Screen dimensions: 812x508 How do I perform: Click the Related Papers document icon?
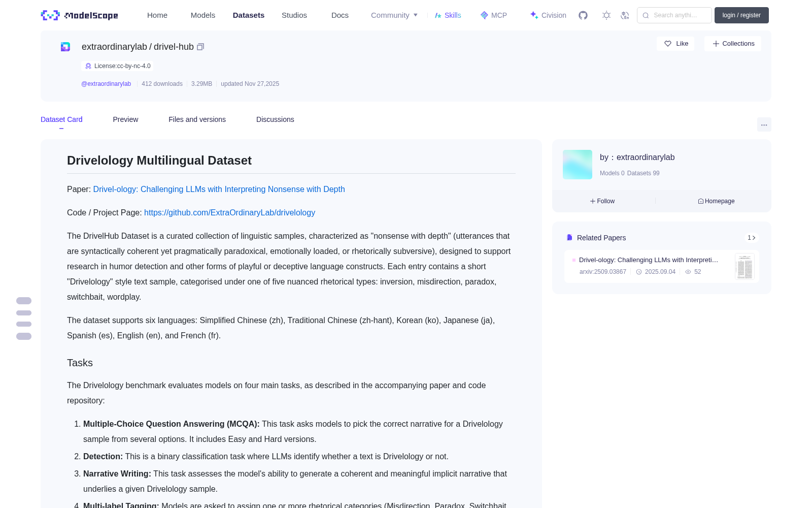[x=569, y=238]
